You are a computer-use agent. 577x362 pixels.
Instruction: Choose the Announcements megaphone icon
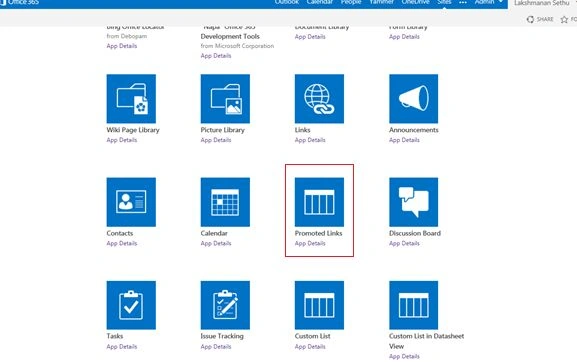click(414, 99)
